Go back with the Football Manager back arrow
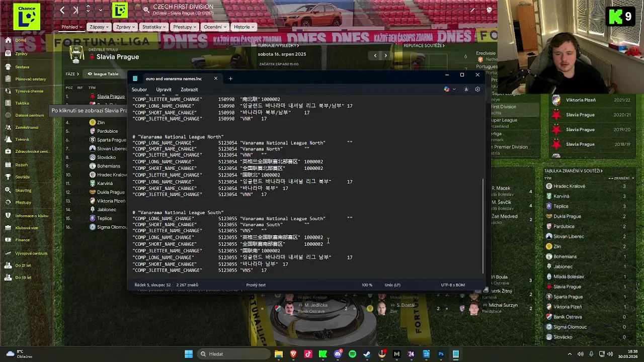The image size is (644, 362). tap(62, 10)
